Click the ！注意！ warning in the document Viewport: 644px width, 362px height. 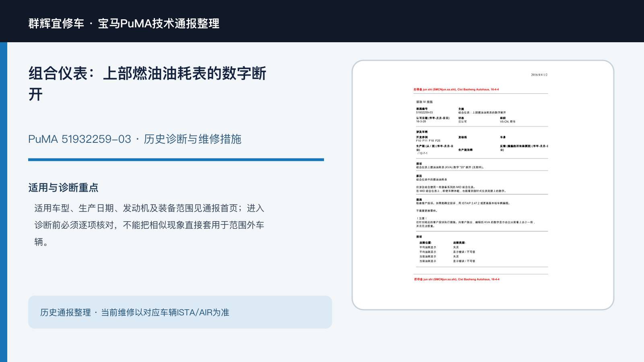(x=421, y=218)
